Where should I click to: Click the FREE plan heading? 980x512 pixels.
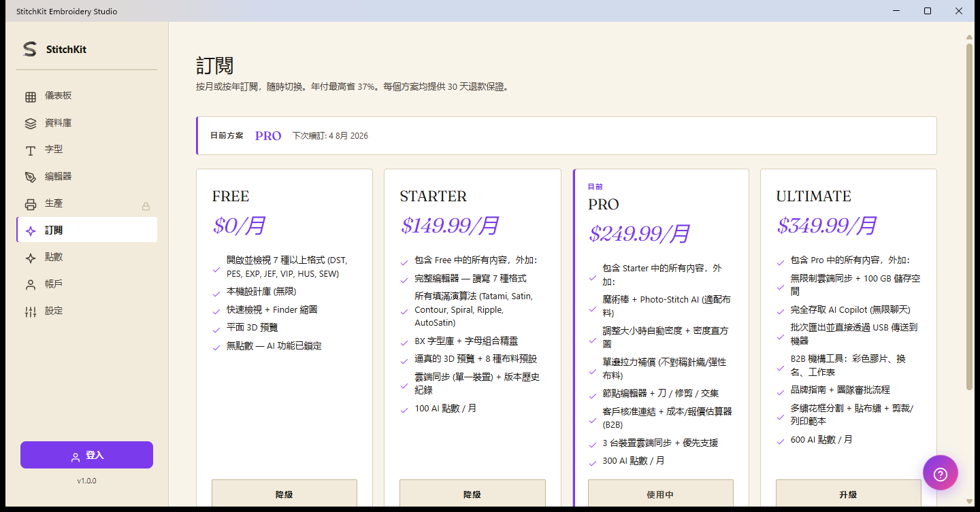click(231, 197)
